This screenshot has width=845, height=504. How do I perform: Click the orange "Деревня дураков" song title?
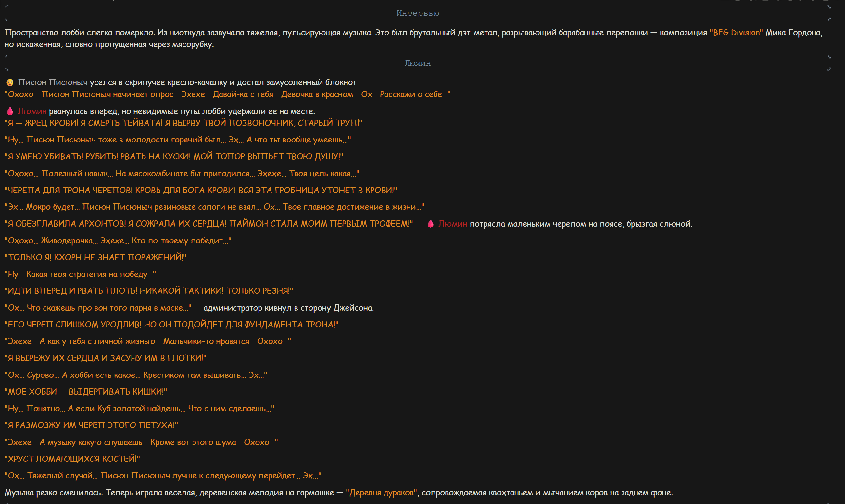381,492
